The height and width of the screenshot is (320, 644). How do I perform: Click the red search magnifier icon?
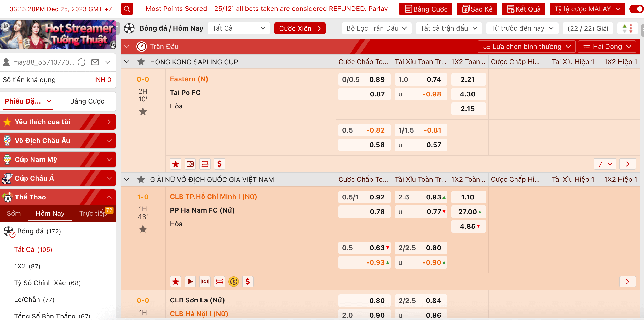127,9
